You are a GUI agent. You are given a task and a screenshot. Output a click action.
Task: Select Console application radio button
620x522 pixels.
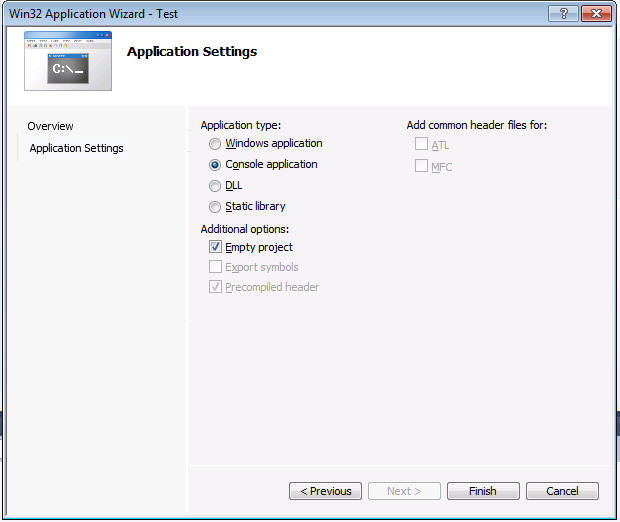pos(215,165)
